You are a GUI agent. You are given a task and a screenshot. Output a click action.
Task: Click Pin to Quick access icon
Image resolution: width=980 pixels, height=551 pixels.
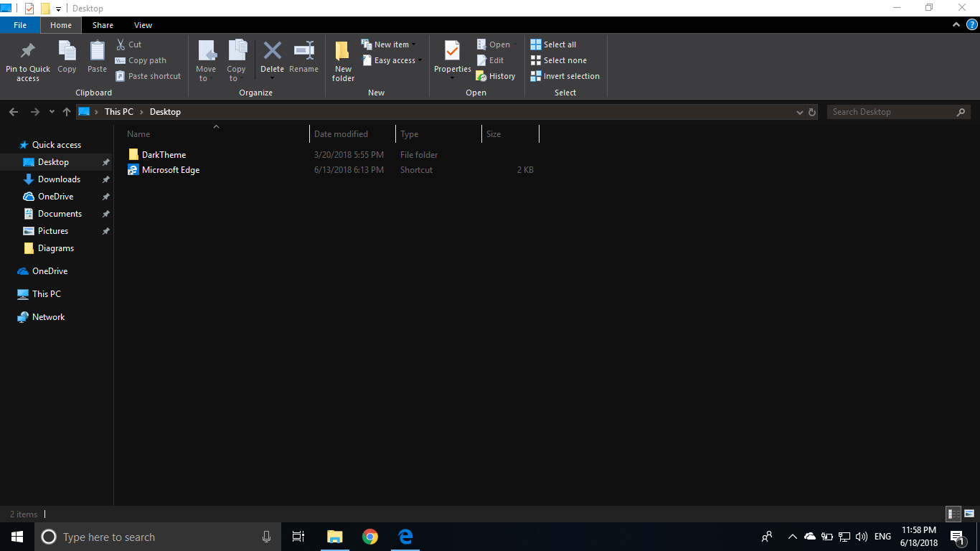point(28,51)
